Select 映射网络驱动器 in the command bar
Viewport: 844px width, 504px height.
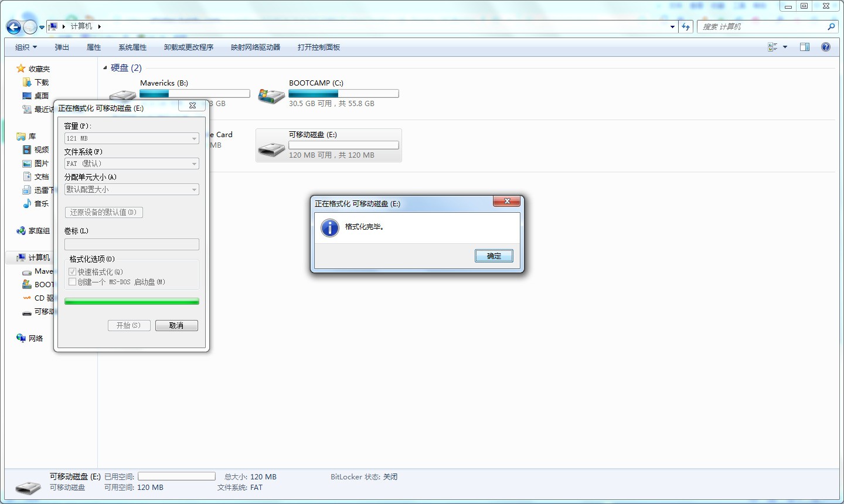click(256, 47)
